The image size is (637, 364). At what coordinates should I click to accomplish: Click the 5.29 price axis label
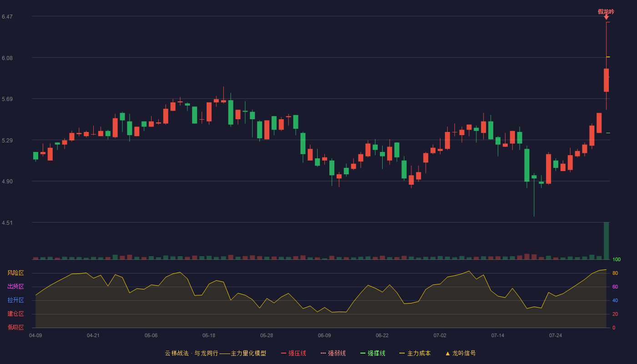pos(7,141)
